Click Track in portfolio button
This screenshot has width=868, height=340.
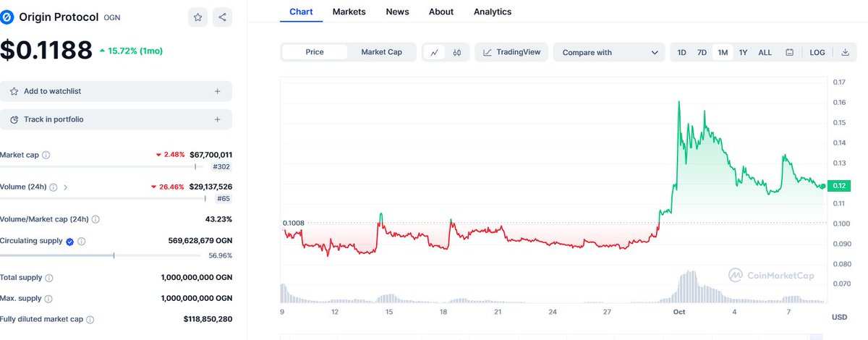pyautogui.click(x=116, y=119)
